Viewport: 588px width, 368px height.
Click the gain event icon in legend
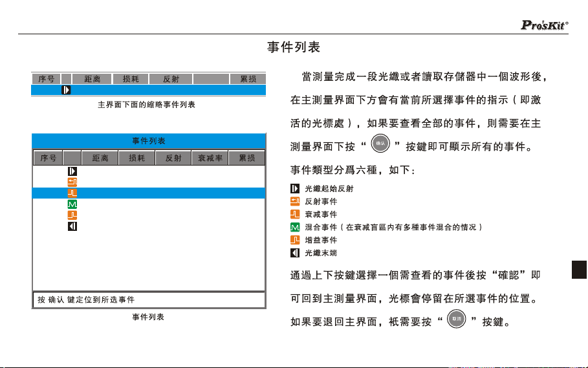[x=295, y=240]
